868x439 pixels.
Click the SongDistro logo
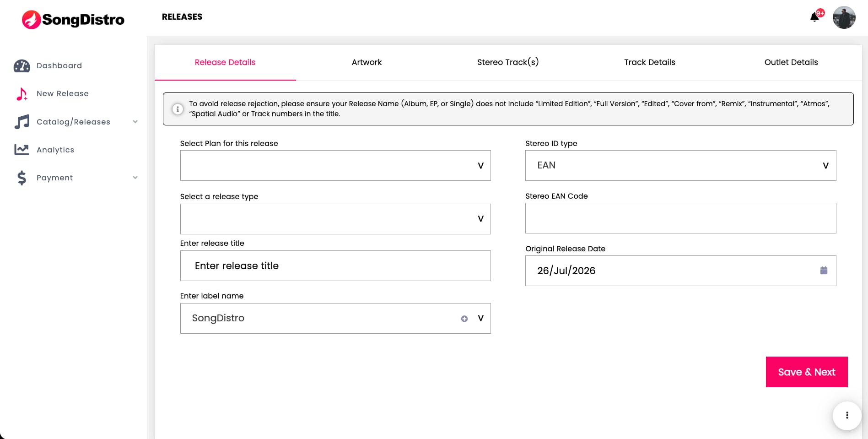[x=73, y=19]
